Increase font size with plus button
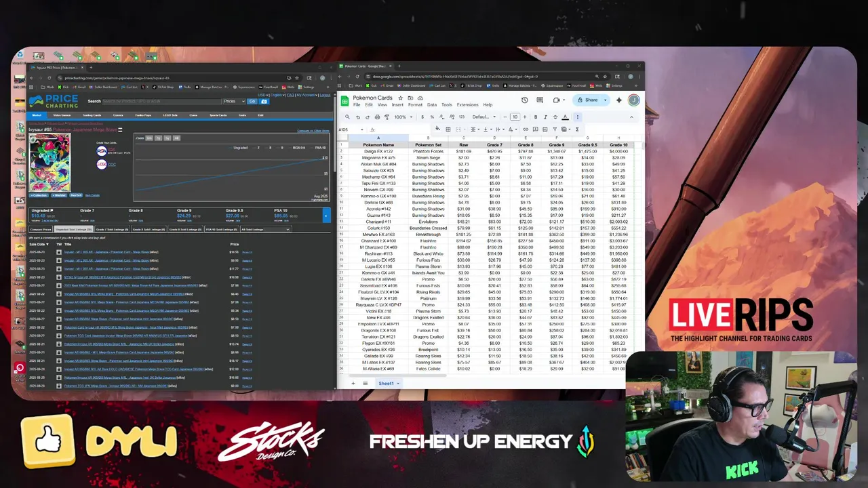The height and width of the screenshot is (488, 868). point(525,117)
